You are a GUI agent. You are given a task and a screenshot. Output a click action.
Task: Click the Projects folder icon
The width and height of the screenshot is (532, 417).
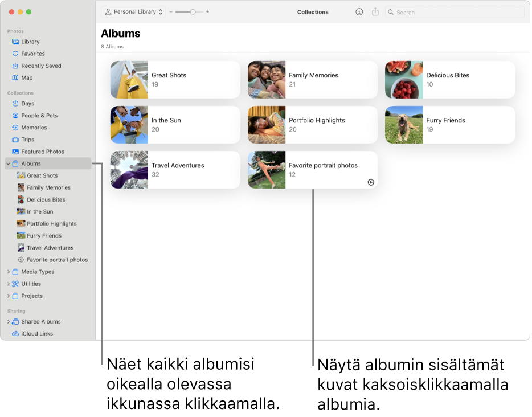[x=15, y=296]
